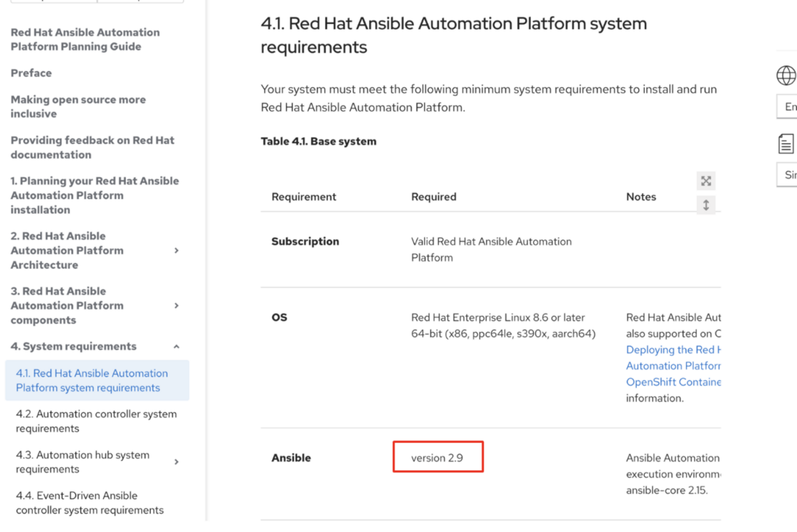Select 4.1 Platform system requirements in sidebar
797x532 pixels.
click(92, 381)
